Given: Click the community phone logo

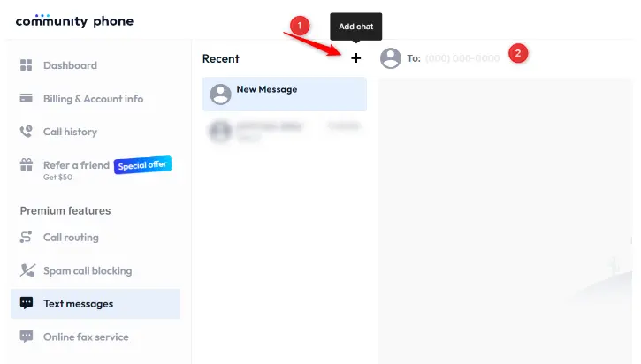Looking at the screenshot, I should 74,21.
